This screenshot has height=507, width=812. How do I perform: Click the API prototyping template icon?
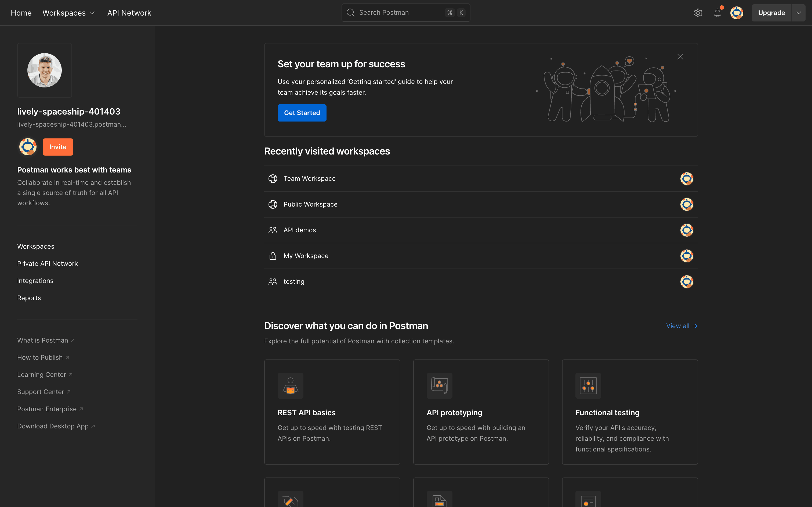pos(439,386)
